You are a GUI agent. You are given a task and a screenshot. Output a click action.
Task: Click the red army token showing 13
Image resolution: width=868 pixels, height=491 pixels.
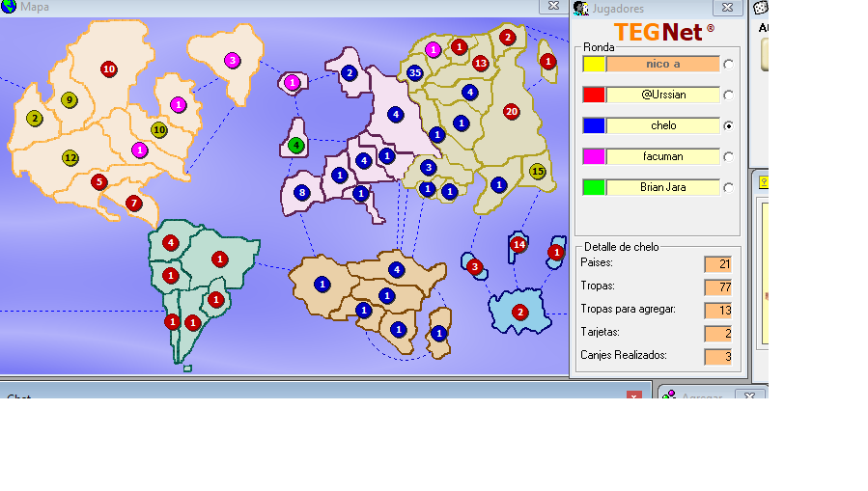pyautogui.click(x=481, y=64)
